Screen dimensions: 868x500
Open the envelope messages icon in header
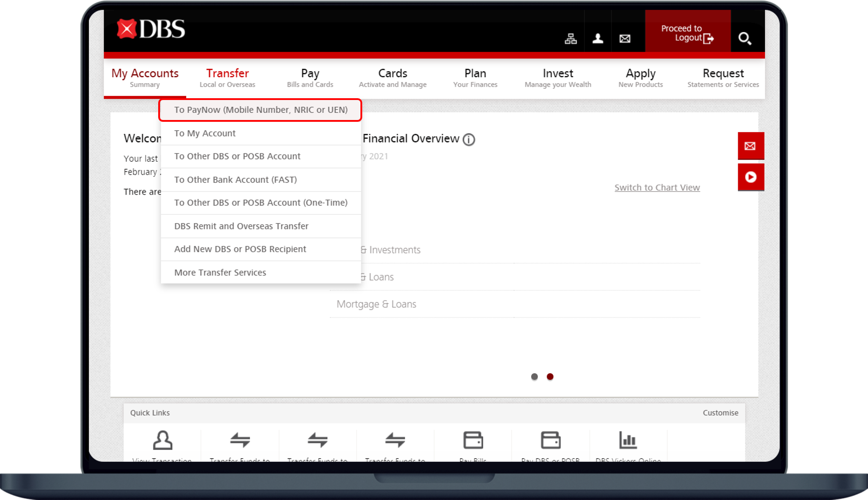point(625,39)
